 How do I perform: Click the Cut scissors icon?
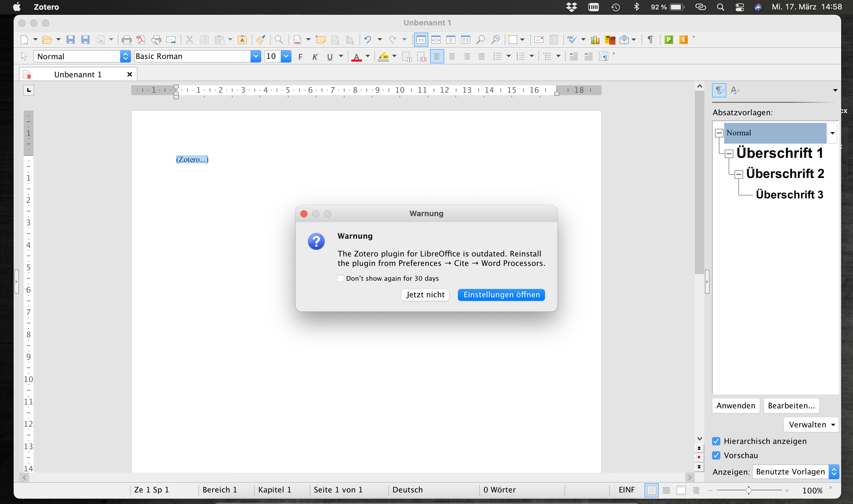190,40
